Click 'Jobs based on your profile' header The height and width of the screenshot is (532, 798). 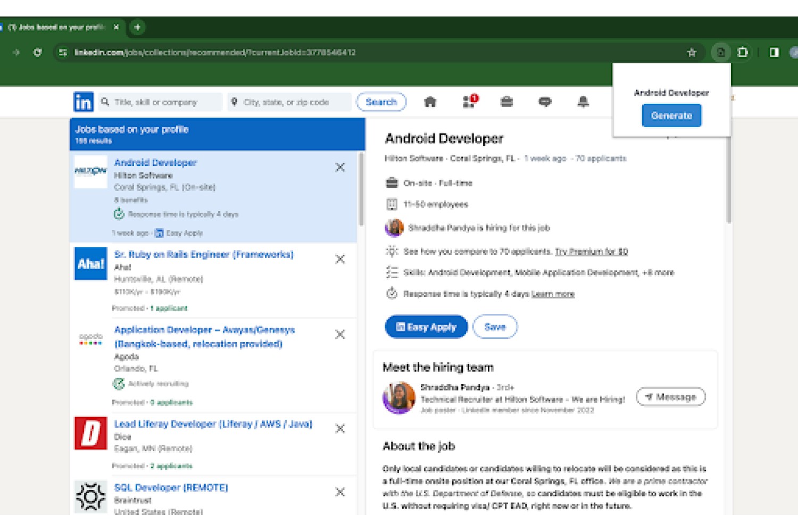[132, 129]
